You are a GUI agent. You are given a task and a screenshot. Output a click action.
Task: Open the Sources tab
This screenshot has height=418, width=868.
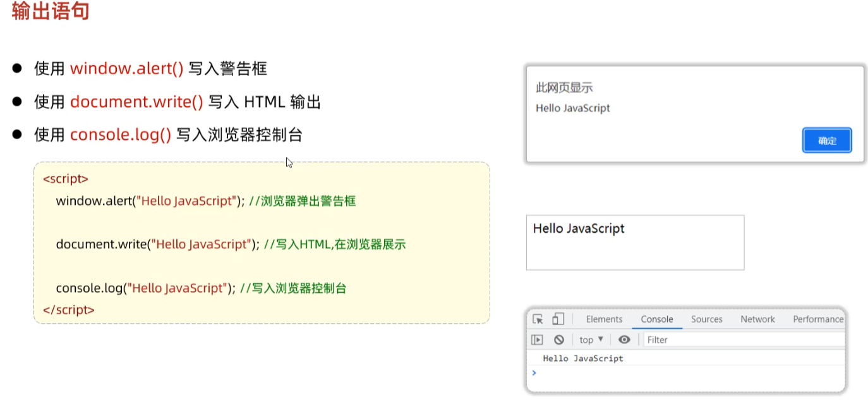706,319
